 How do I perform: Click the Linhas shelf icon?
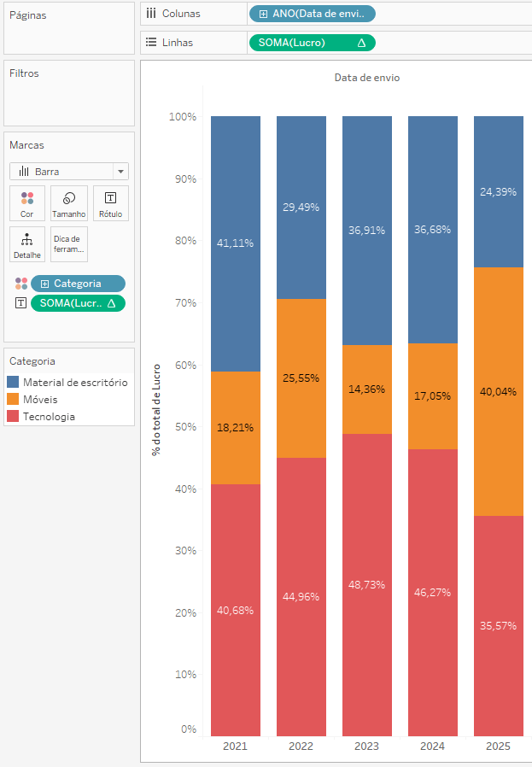(151, 42)
